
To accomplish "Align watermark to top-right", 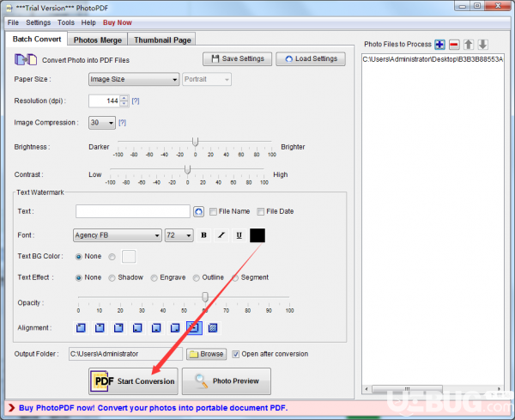I will (x=118, y=328).
